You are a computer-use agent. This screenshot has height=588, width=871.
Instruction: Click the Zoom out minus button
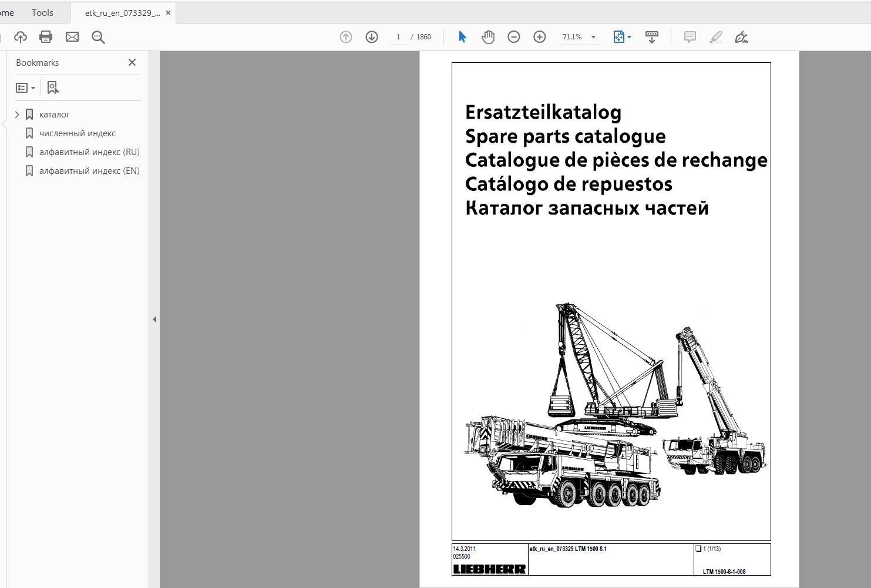(514, 37)
